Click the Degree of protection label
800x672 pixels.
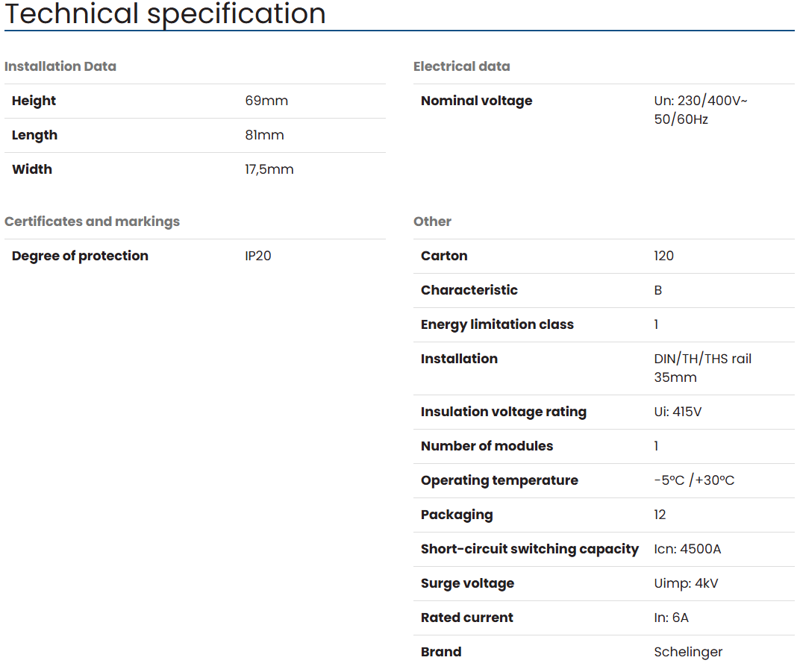pos(80,256)
